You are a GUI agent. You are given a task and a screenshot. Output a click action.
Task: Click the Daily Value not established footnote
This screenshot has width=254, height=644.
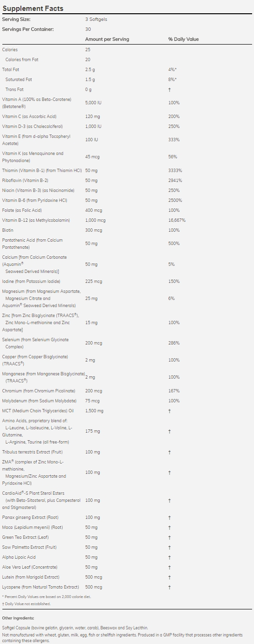26,604
